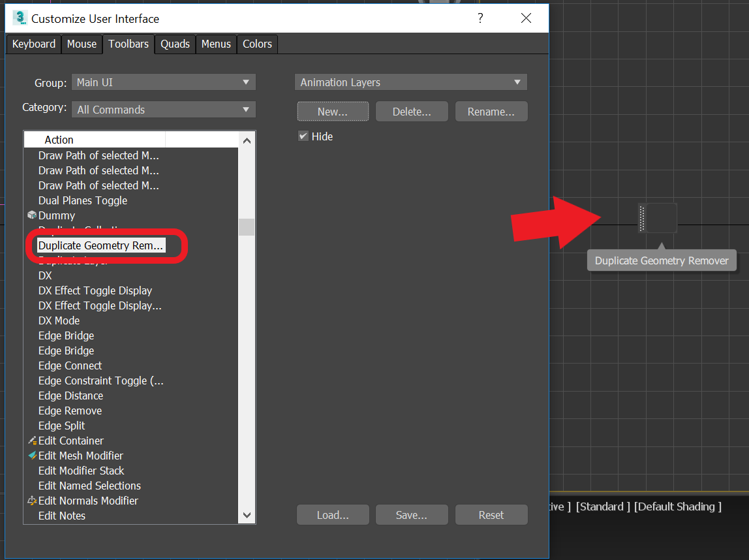
Task: Select the Edge Bridge action in the list
Action: coord(66,335)
